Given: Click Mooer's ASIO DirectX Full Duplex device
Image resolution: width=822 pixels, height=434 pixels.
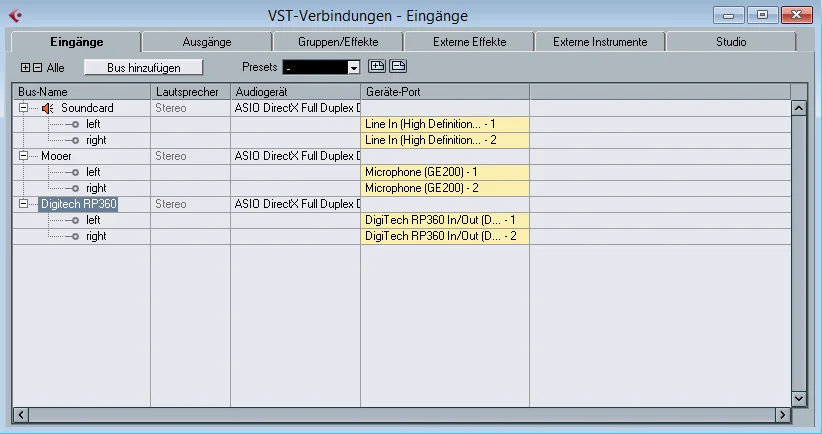Looking at the screenshot, I should coord(297,156).
